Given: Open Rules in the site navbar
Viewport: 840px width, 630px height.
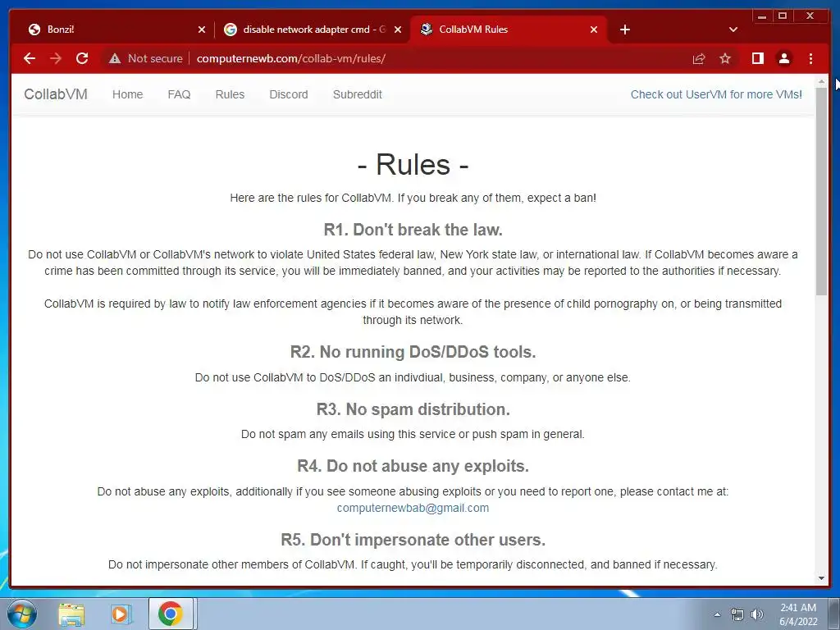Looking at the screenshot, I should [x=230, y=94].
